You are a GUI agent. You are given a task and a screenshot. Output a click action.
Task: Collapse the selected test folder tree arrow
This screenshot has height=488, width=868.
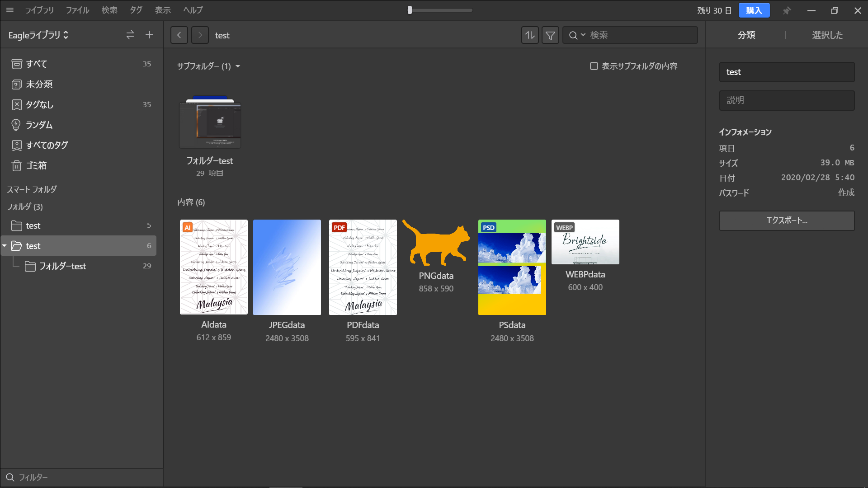[5, 246]
